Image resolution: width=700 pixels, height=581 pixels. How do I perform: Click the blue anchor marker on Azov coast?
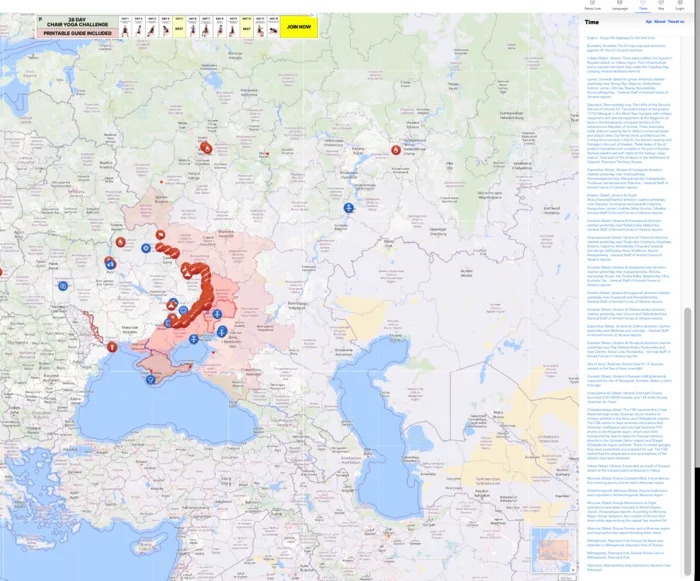[193, 339]
